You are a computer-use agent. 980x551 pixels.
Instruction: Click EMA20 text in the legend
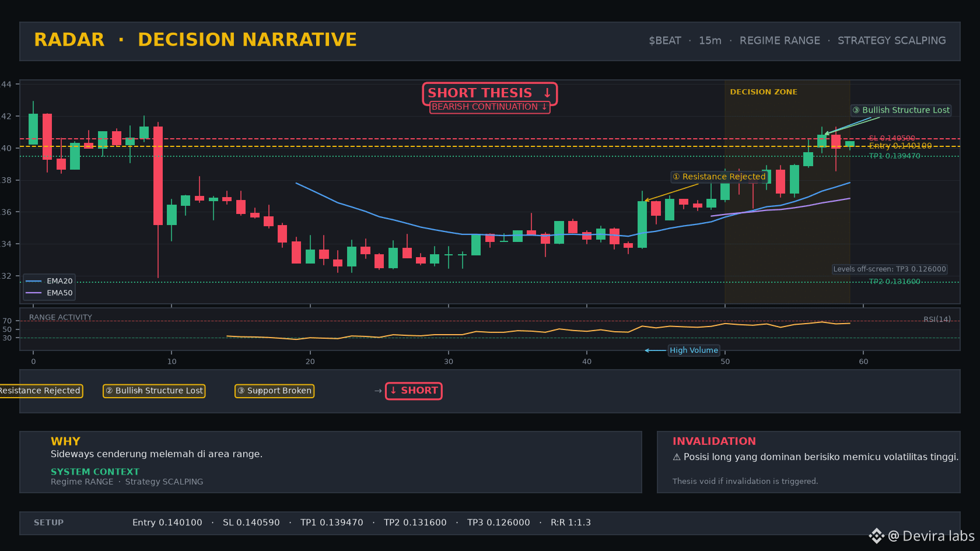60,281
